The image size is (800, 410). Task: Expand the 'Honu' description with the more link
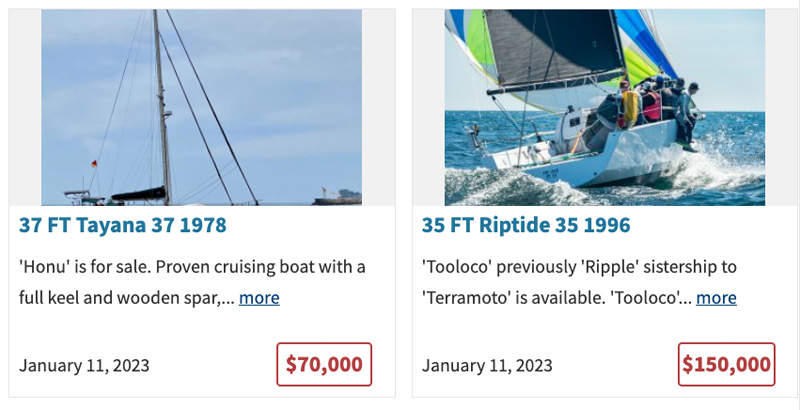coord(259,297)
